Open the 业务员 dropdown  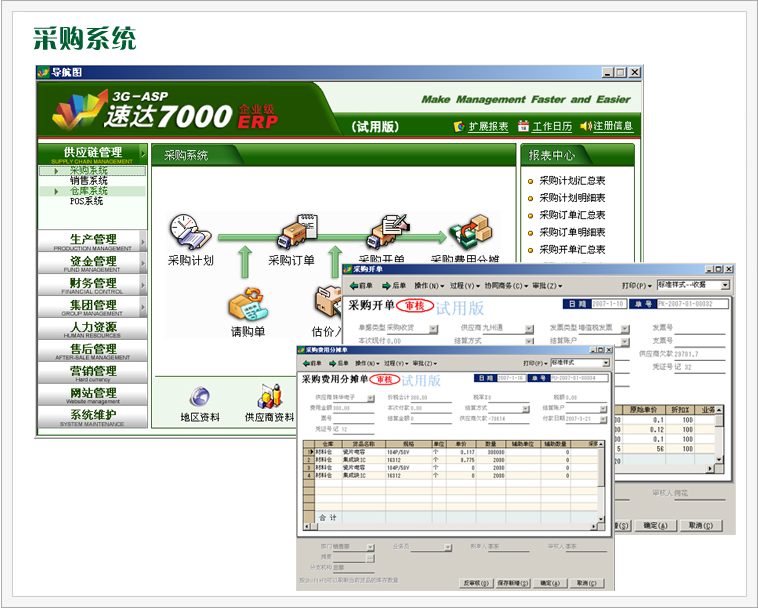pos(448,547)
